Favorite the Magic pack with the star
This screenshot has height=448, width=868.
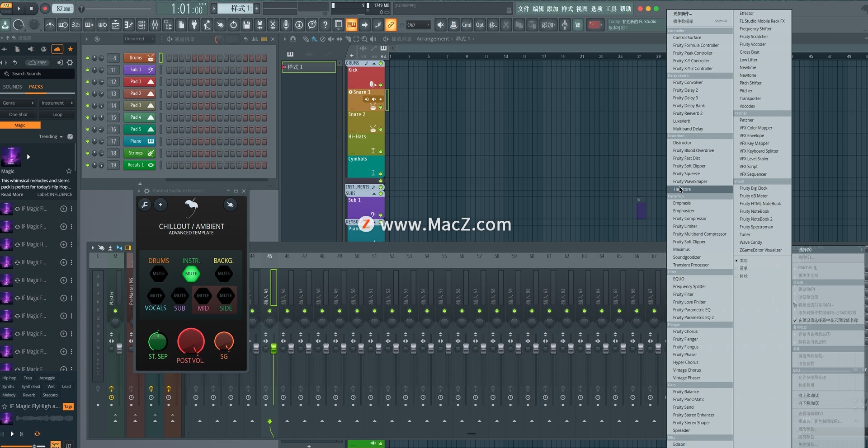[x=69, y=171]
